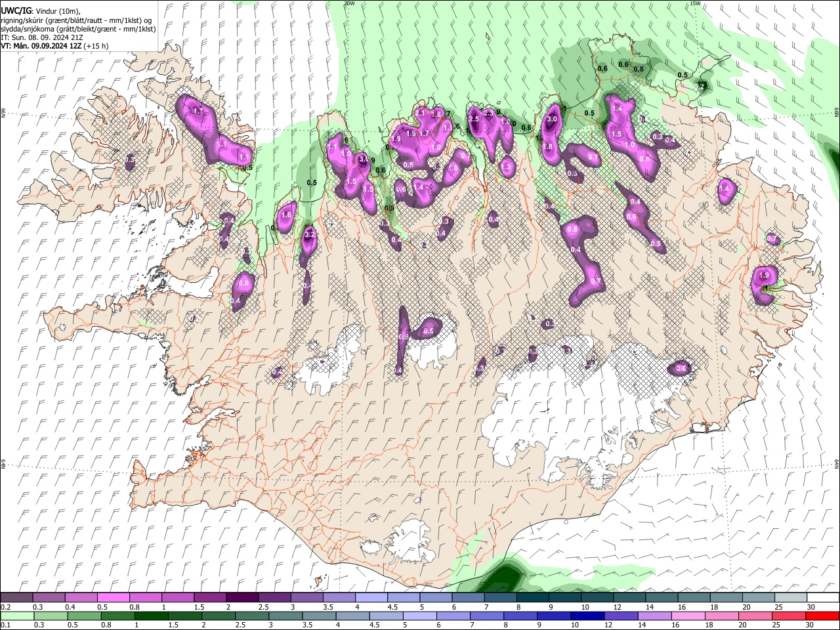The width and height of the screenshot is (840, 630).
Task: Select the upper legend swatch starting at 0.2
Action: pos(17,598)
